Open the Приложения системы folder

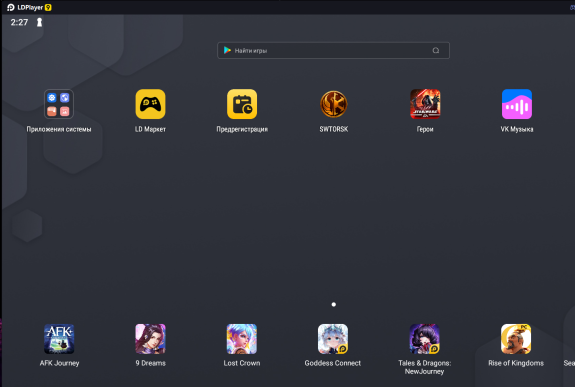(x=59, y=104)
